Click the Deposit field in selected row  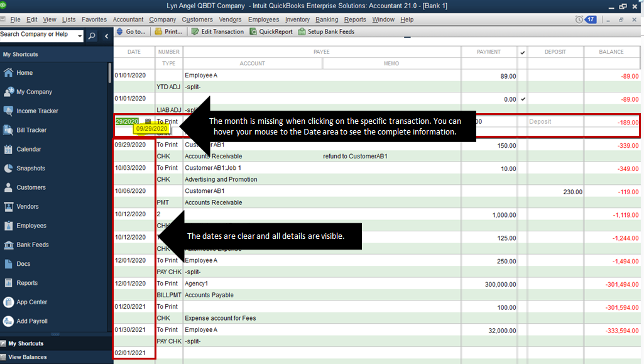point(554,121)
